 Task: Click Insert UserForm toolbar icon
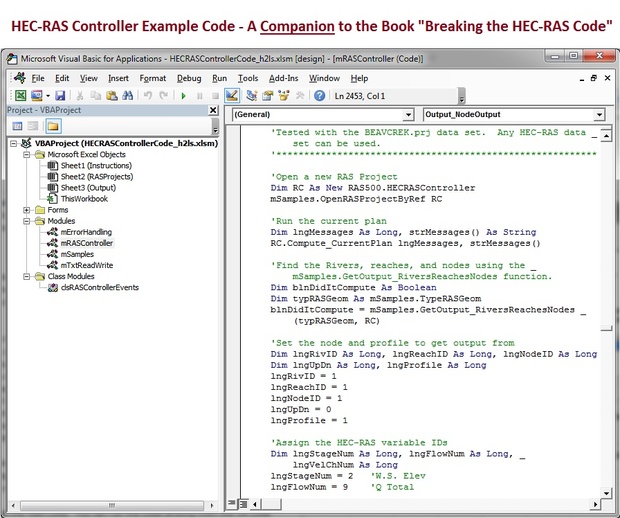pos(36,95)
